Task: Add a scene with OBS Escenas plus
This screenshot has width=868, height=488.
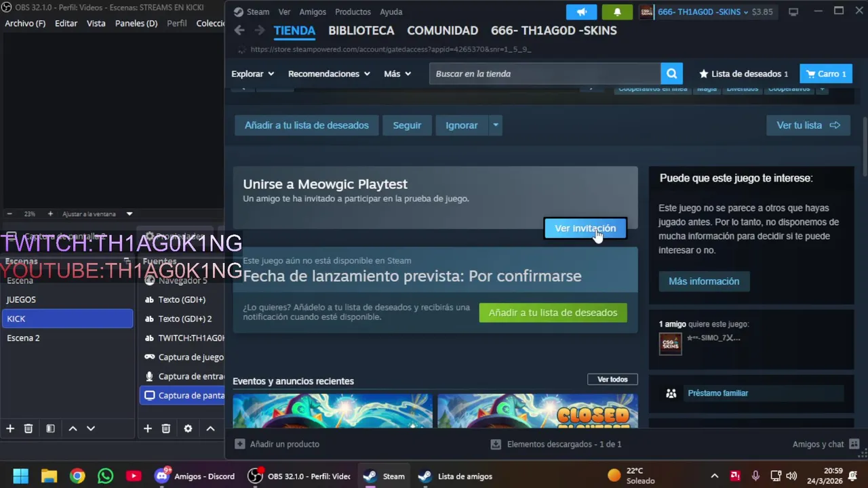Action: click(10, 428)
